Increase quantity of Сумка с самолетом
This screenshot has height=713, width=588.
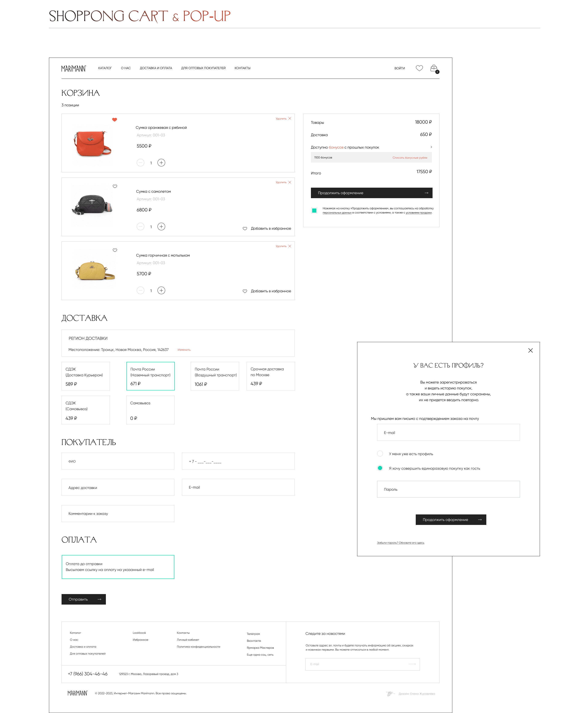pos(161,227)
